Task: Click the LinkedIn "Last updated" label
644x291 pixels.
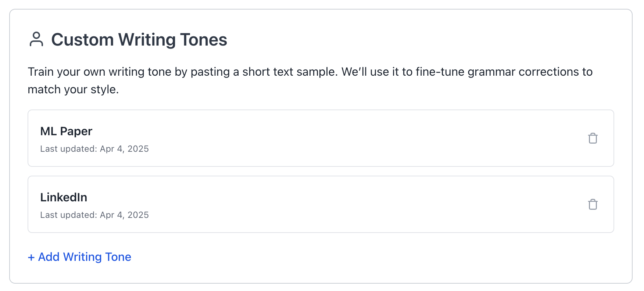Action: click(x=68, y=215)
